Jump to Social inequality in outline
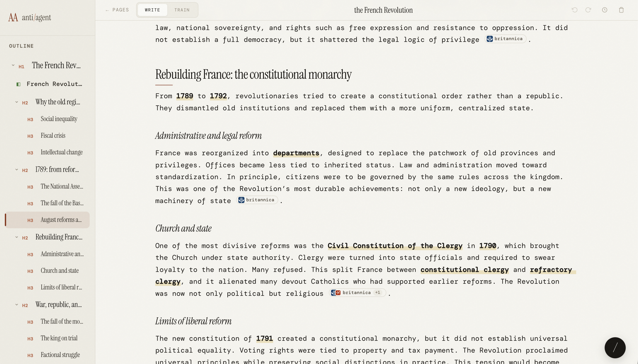Screen dimensions: 638x364 pos(59,119)
